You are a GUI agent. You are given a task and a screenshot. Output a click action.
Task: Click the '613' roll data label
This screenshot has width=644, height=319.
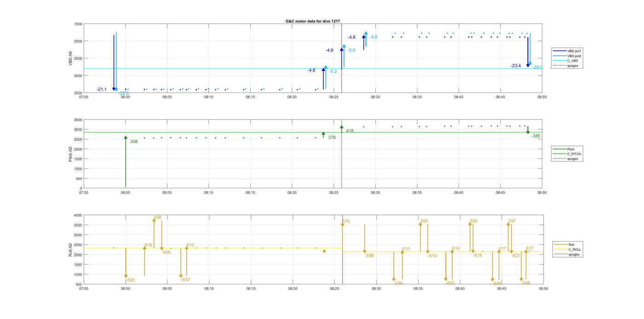[x=190, y=245]
